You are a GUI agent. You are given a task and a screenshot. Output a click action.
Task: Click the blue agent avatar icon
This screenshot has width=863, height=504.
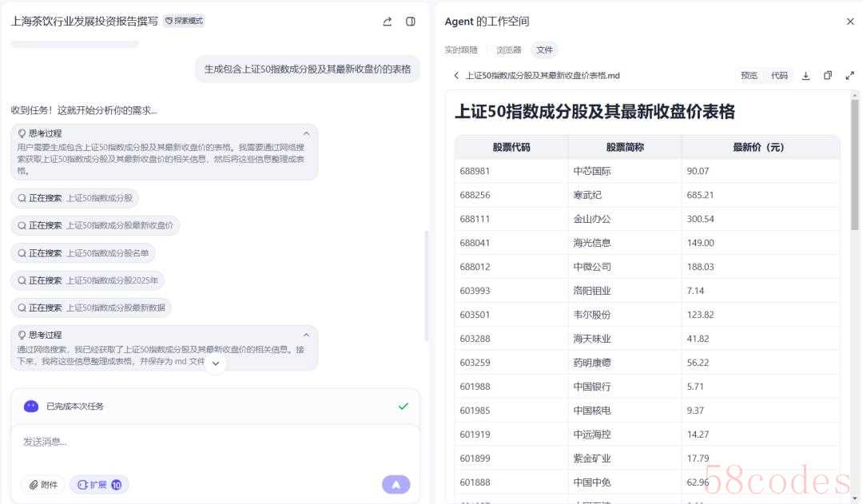(31, 407)
